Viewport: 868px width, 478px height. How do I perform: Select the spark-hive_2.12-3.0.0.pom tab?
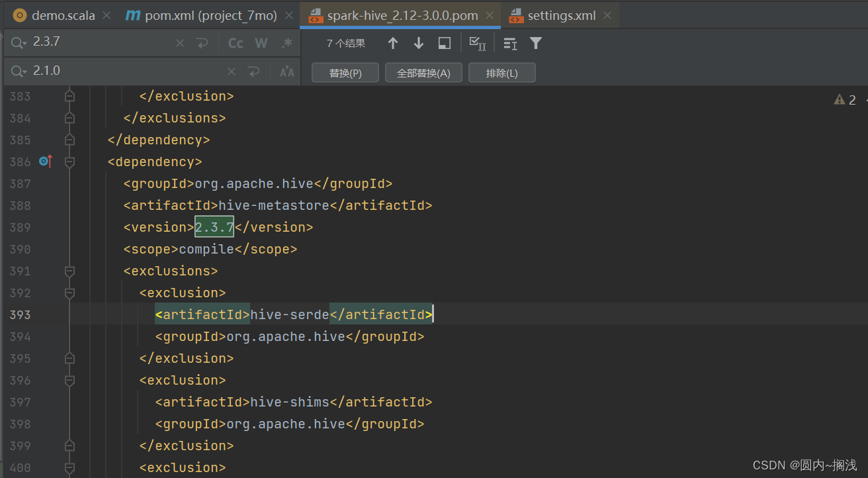pos(402,15)
